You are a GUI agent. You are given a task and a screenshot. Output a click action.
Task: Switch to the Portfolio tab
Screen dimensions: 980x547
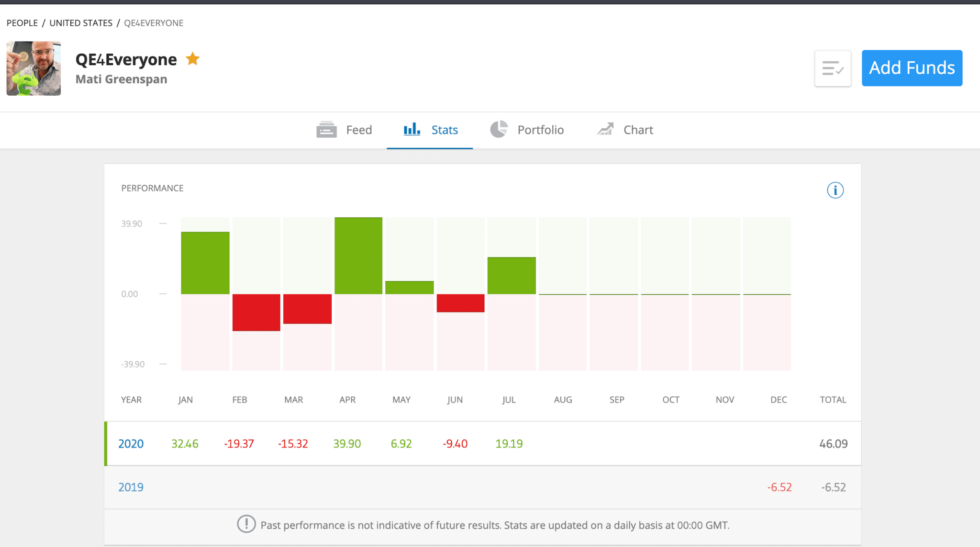coord(540,130)
